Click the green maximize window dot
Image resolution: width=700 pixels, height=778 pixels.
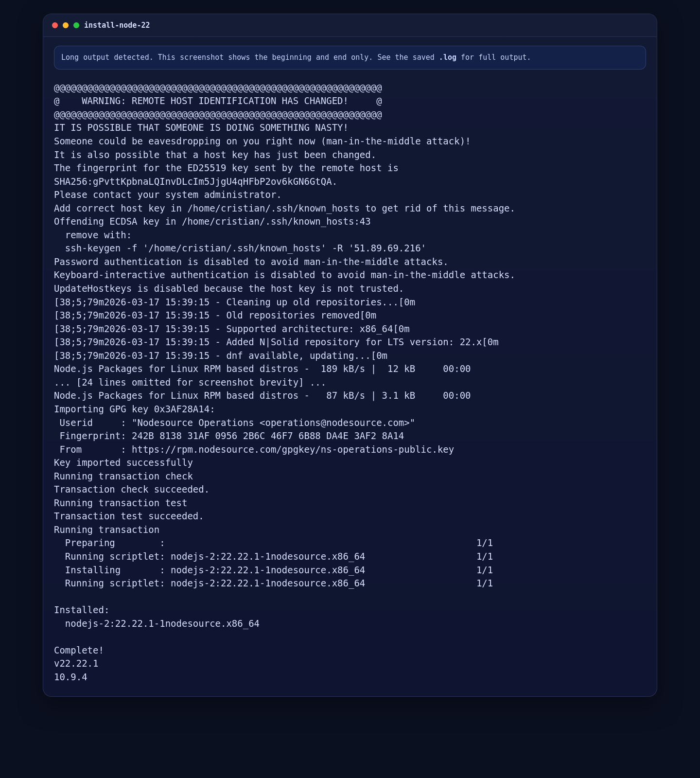(76, 25)
